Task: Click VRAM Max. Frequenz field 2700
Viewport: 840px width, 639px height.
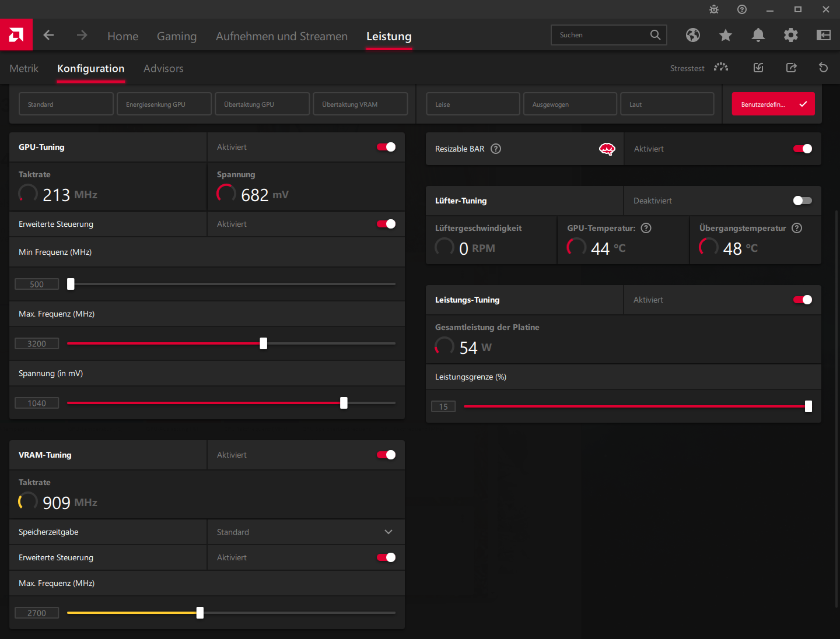Action: [37, 613]
